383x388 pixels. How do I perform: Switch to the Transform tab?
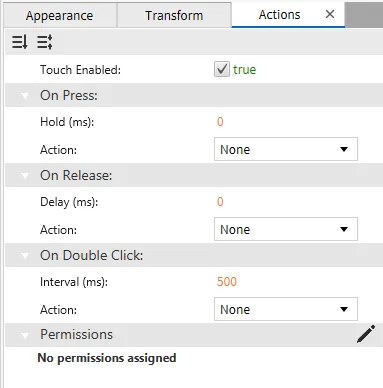point(174,15)
